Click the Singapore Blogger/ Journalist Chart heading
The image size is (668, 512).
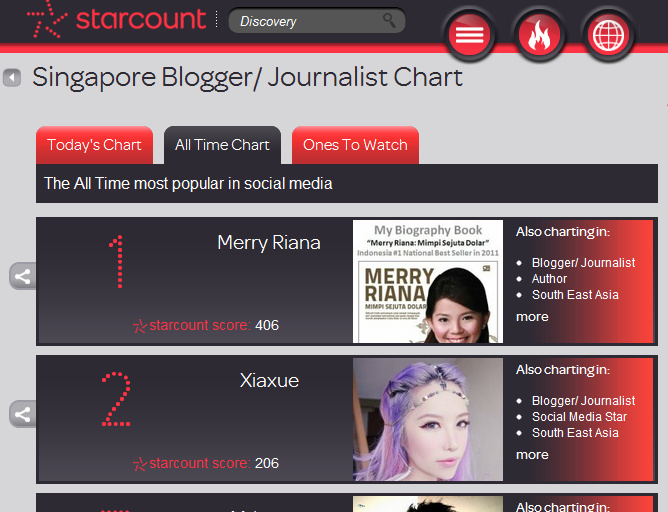[x=248, y=78]
